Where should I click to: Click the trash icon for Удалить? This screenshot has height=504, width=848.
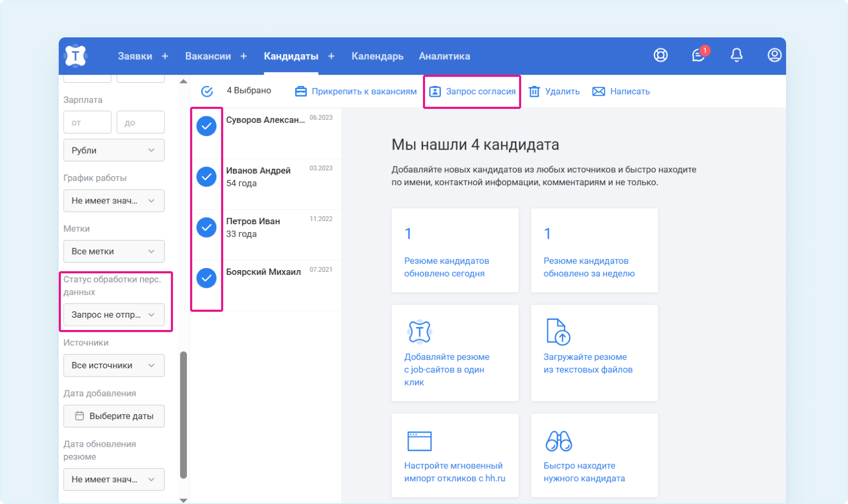pyautogui.click(x=534, y=92)
